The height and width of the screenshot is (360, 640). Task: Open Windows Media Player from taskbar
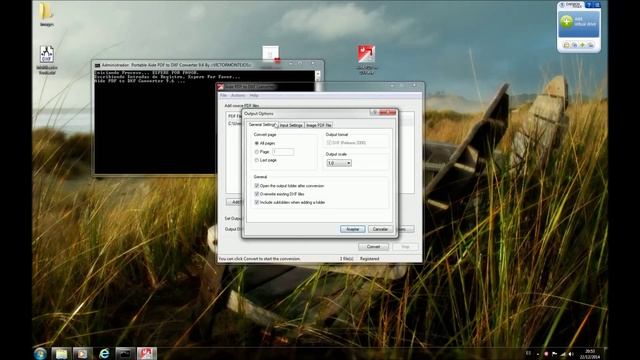pos(82,353)
